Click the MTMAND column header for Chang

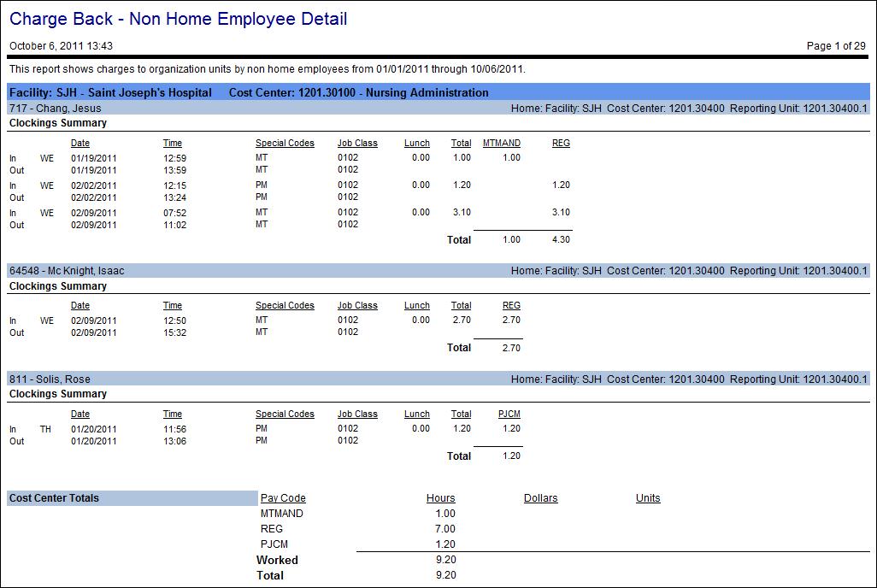click(502, 144)
